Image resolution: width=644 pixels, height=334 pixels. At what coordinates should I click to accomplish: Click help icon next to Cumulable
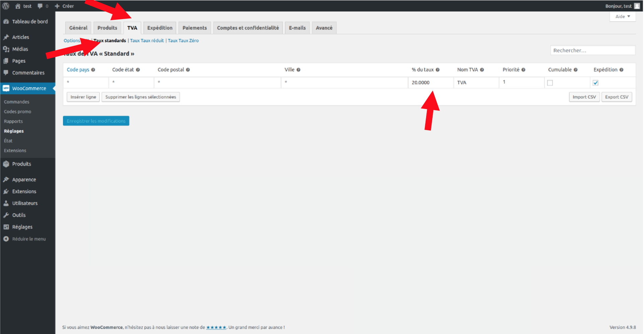pos(576,70)
